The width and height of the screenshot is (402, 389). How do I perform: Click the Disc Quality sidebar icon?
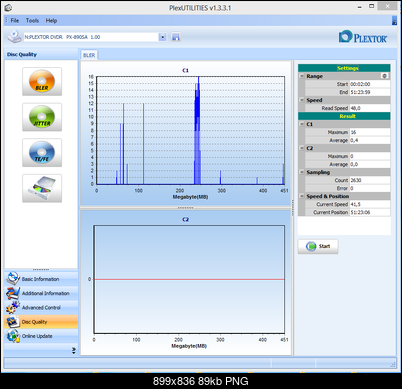[13, 322]
